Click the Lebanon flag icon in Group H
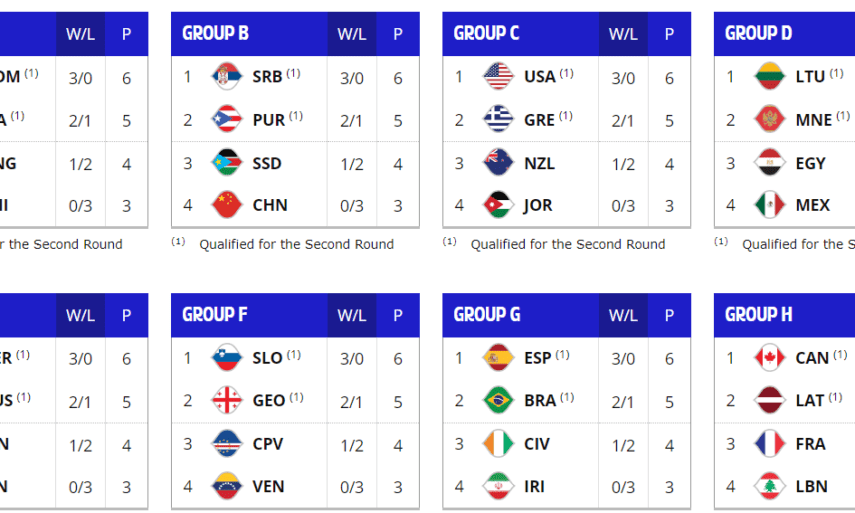855x513 pixels. [769, 487]
